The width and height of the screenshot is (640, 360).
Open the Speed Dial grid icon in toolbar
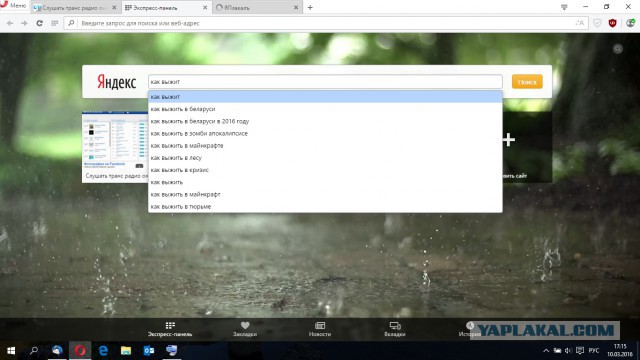coord(55,23)
